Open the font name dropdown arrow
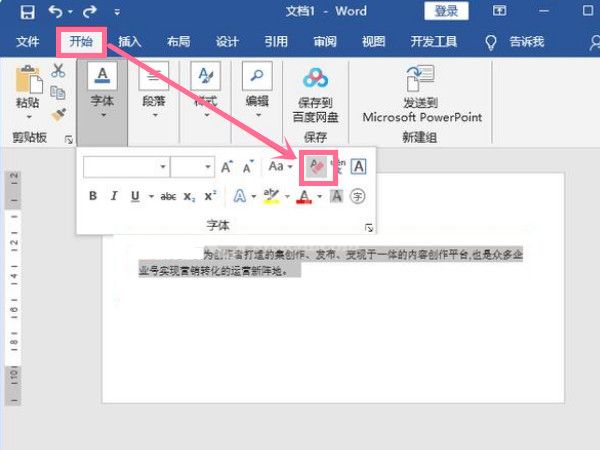The height and width of the screenshot is (450, 600). [x=163, y=167]
